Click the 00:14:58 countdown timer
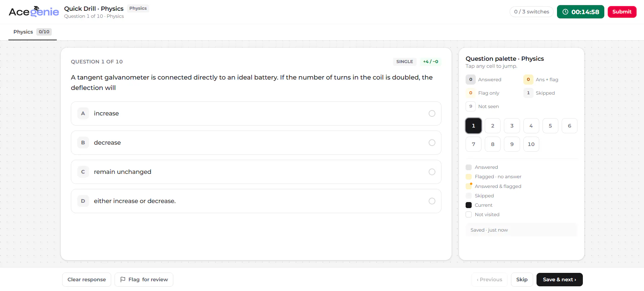Screen dimensions: 644x291 pos(581,12)
